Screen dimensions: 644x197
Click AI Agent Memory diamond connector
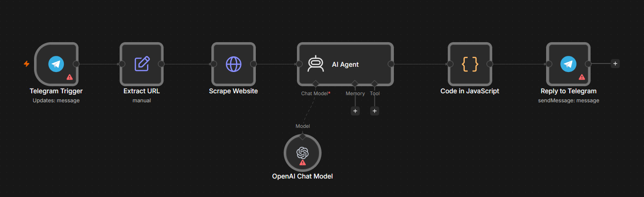click(x=355, y=84)
